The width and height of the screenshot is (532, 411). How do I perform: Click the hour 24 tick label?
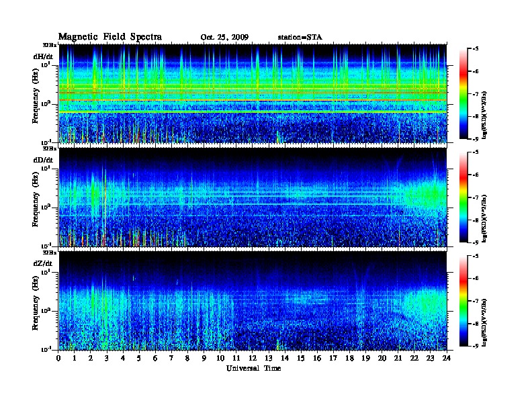(447, 359)
